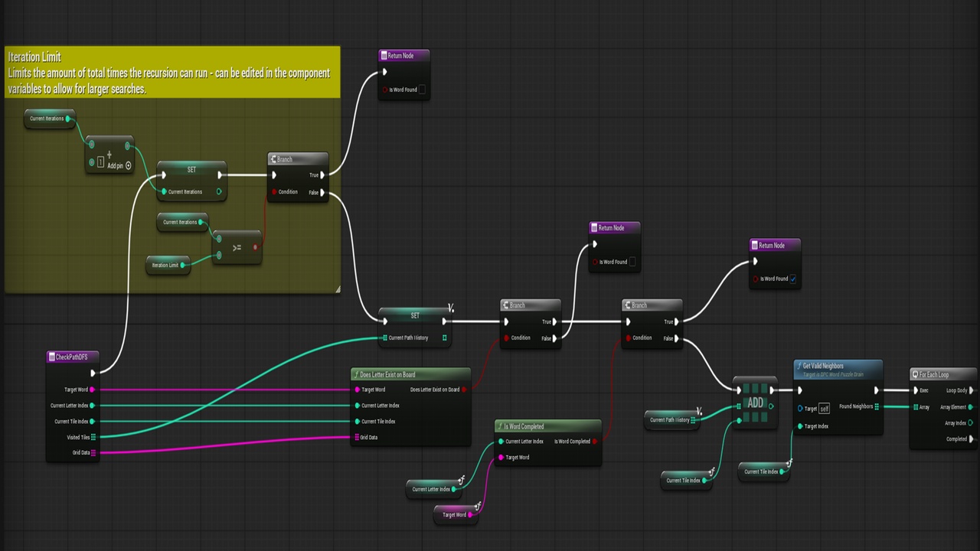Click the Visited Tiles array output pin
The image size is (980, 551).
coord(93,438)
